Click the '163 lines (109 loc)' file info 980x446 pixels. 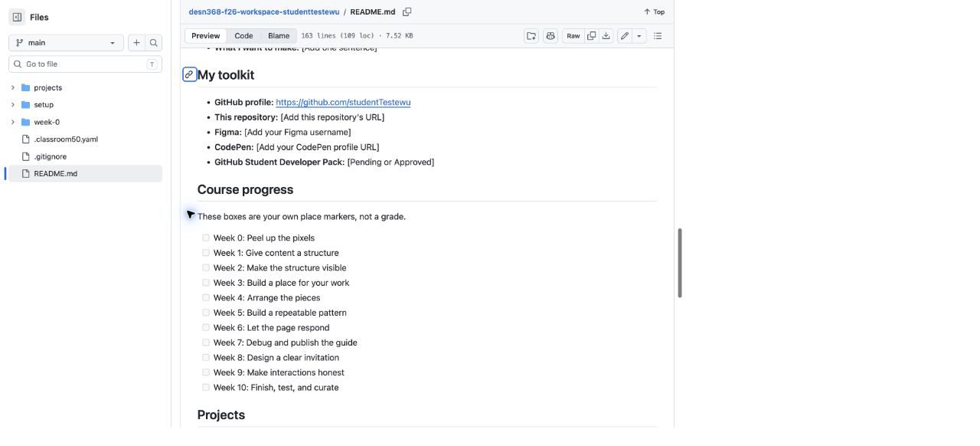point(338,36)
